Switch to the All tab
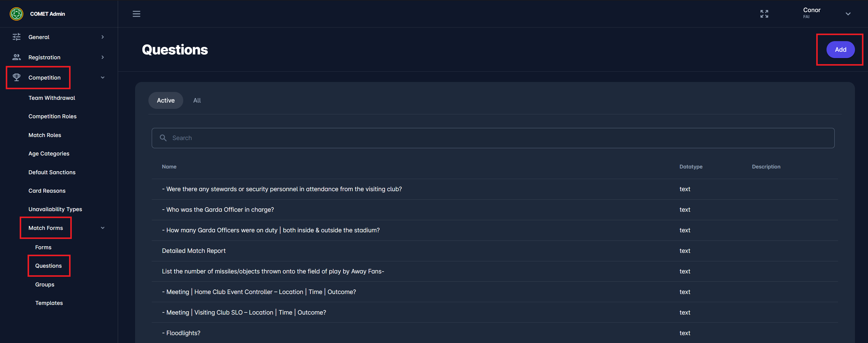 197,100
